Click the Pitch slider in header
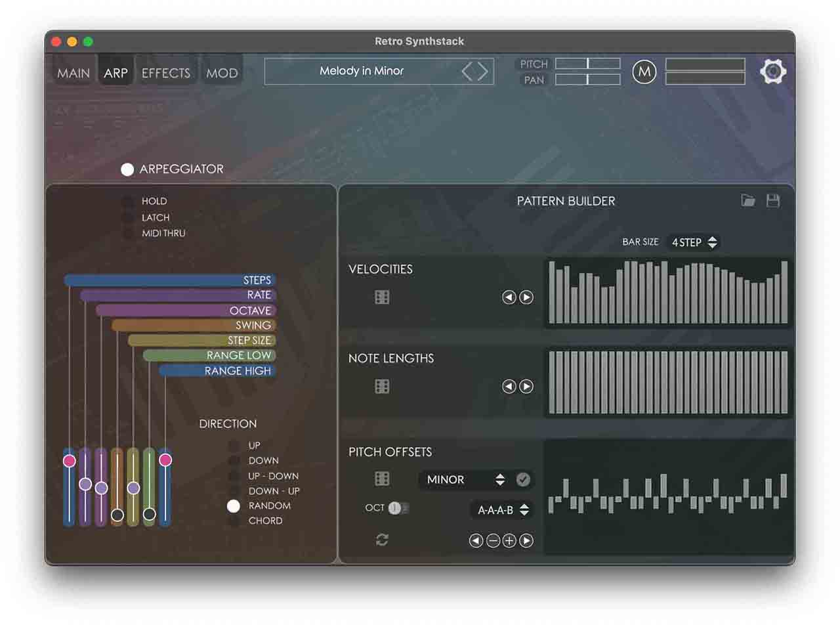 click(587, 64)
